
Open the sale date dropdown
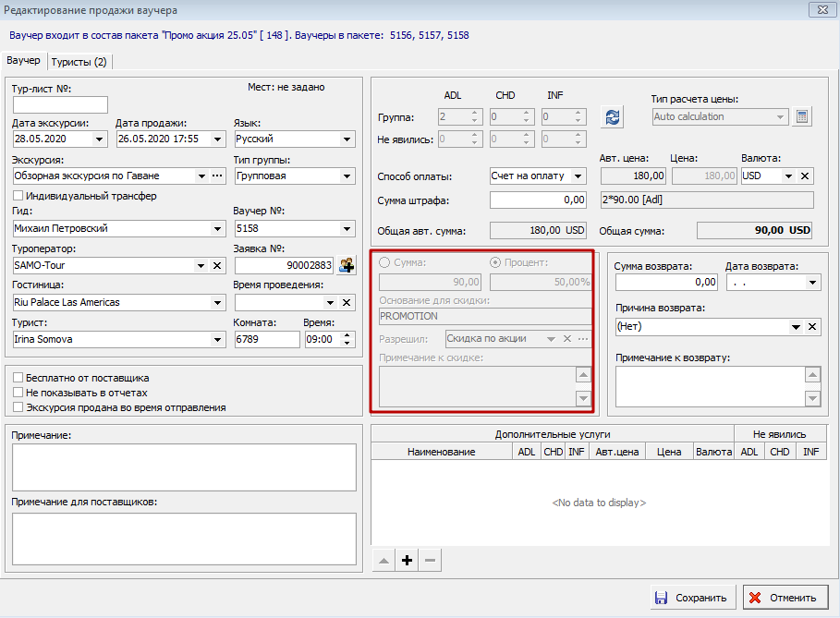[x=217, y=139]
